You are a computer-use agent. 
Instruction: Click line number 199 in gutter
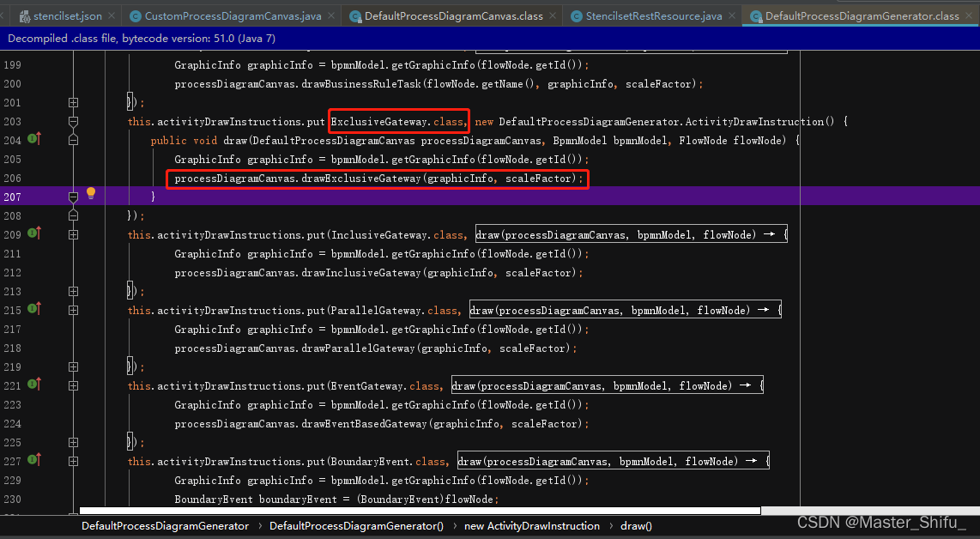click(x=13, y=65)
